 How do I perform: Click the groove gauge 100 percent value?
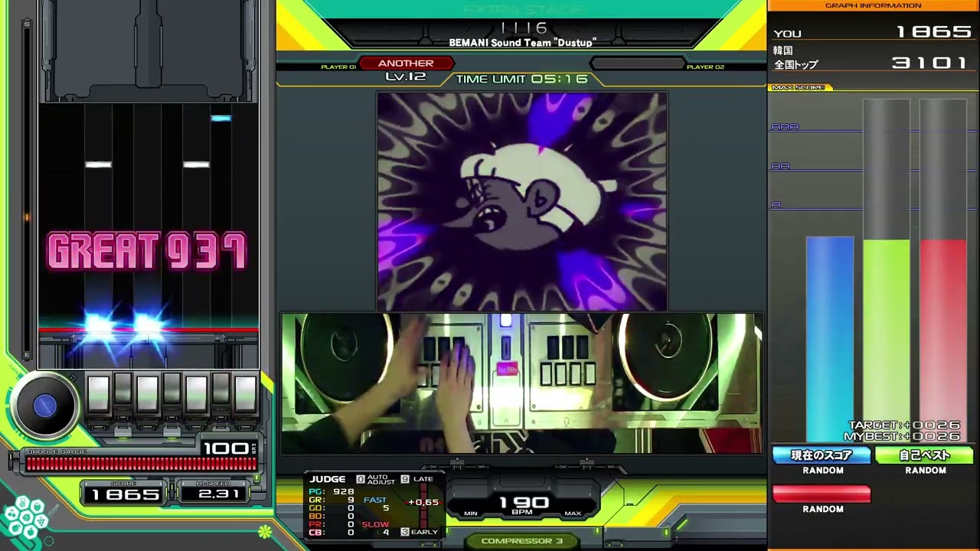coord(225,448)
